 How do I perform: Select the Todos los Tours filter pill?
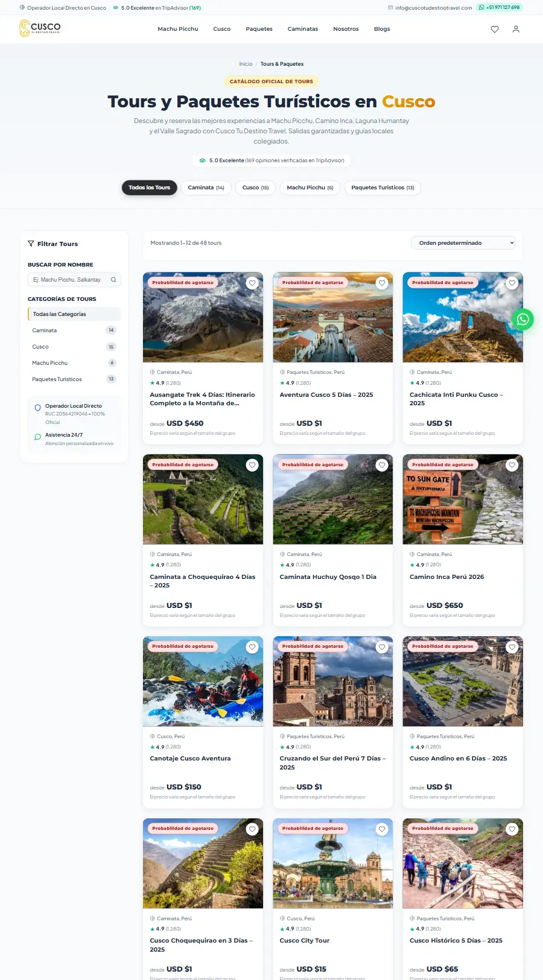pyautogui.click(x=150, y=188)
